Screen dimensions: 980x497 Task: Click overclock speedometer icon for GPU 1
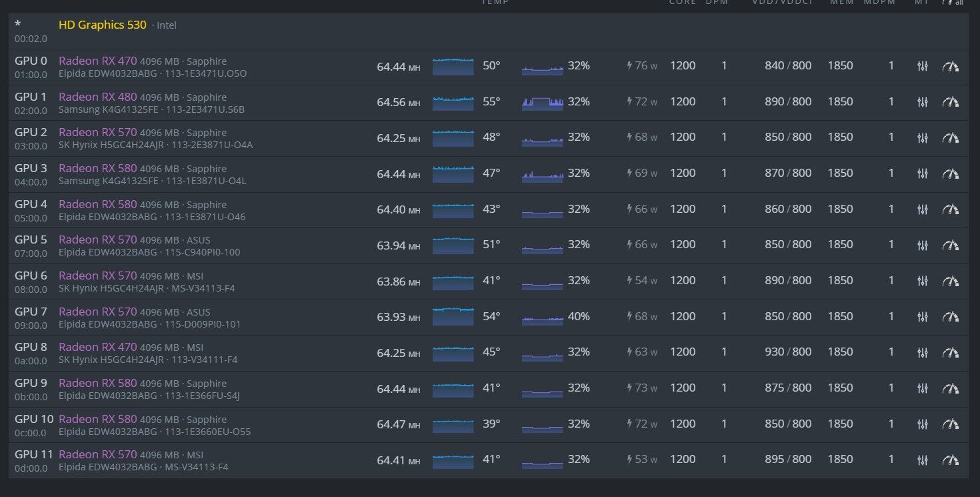click(x=951, y=102)
